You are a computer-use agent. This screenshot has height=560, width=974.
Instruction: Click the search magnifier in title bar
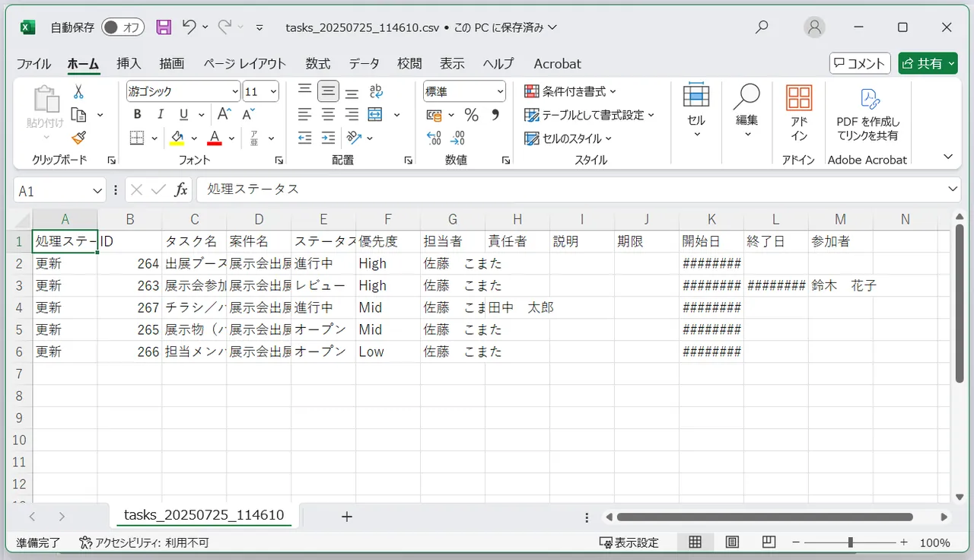click(x=762, y=27)
